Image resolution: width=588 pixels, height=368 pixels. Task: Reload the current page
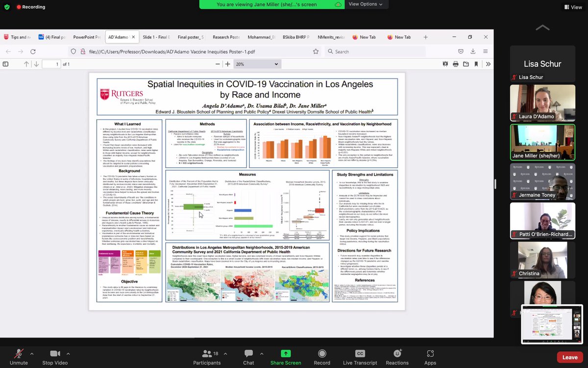pos(33,51)
